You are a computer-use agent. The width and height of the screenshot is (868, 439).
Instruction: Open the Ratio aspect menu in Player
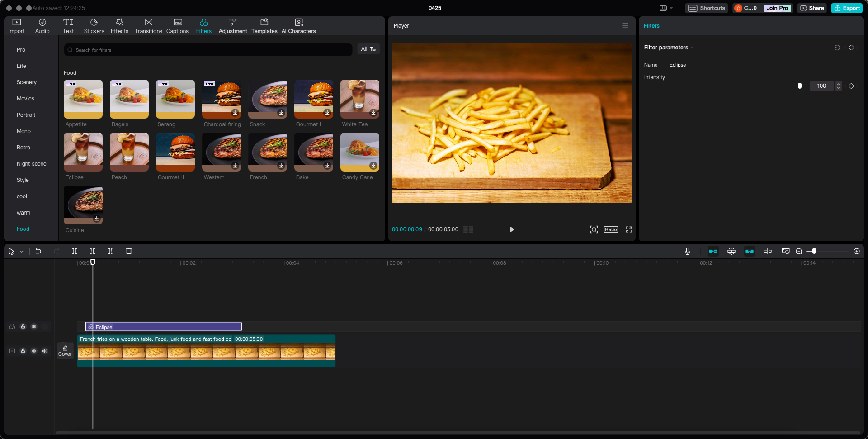[x=611, y=229]
